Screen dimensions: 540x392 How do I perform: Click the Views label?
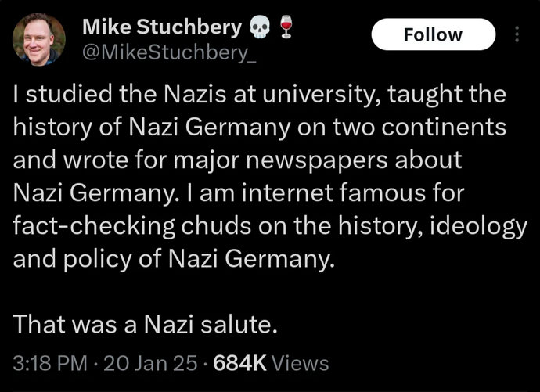coord(301,363)
